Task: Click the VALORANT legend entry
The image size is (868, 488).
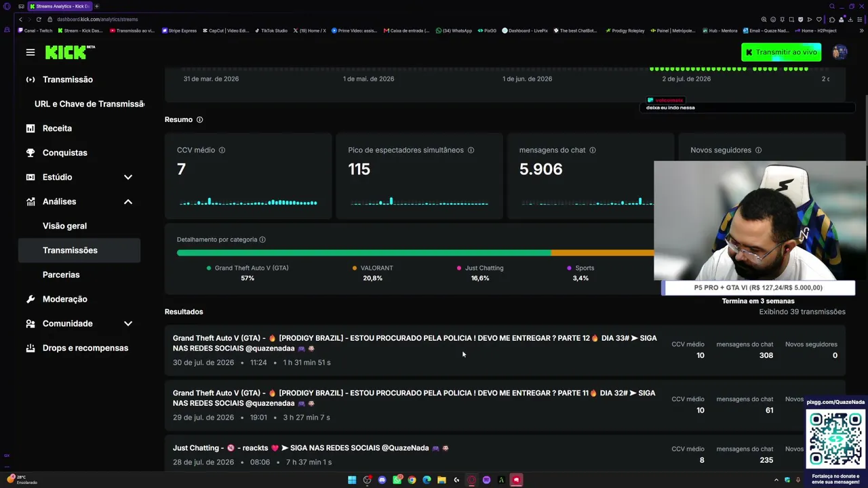Action: coord(372,272)
